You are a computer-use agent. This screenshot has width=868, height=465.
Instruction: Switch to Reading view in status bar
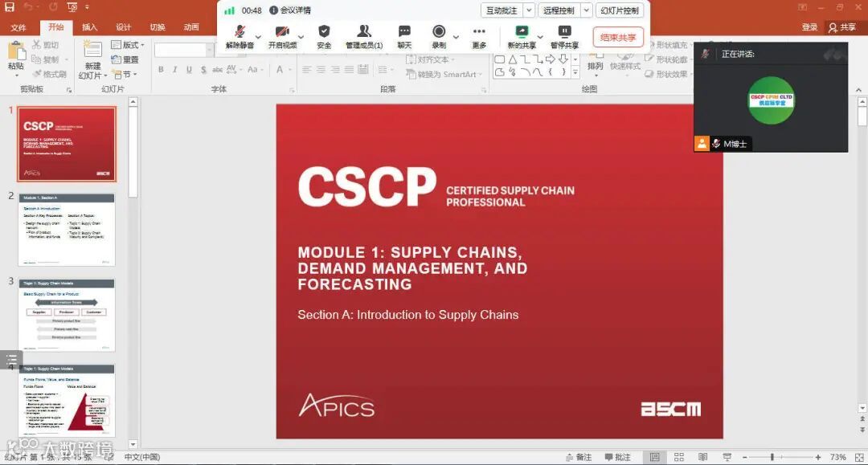(703, 457)
